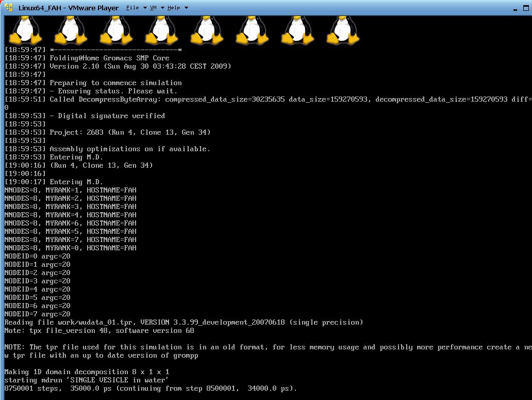This screenshot has width=532, height=400.
Task: Click 'Assembly optimizations on if available.' line
Action: pyautogui.click(x=107, y=149)
